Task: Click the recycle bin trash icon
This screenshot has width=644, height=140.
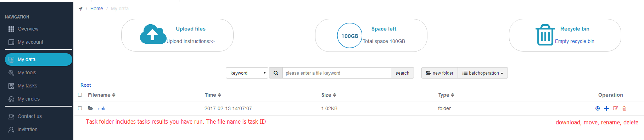Action: [545, 35]
